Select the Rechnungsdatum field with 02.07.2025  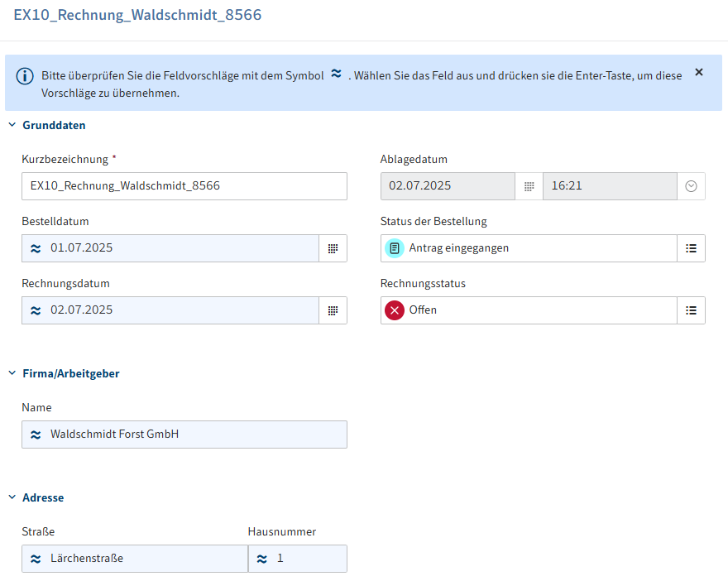[170, 310]
